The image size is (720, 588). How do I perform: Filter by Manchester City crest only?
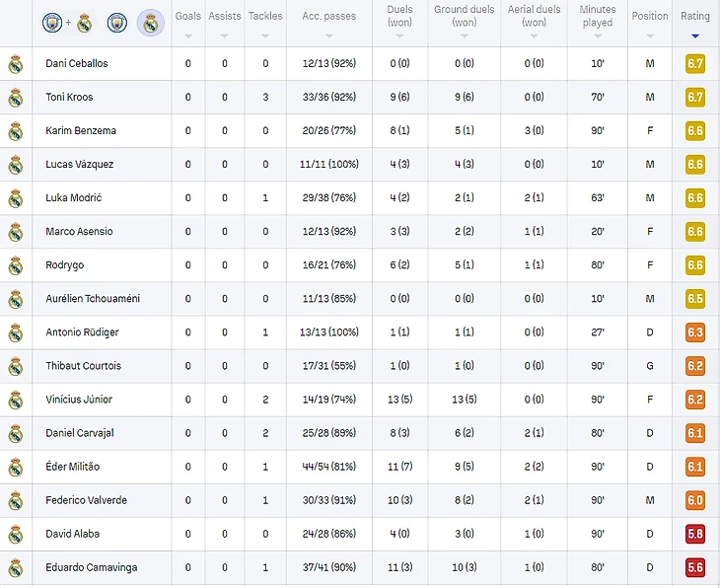117,23
